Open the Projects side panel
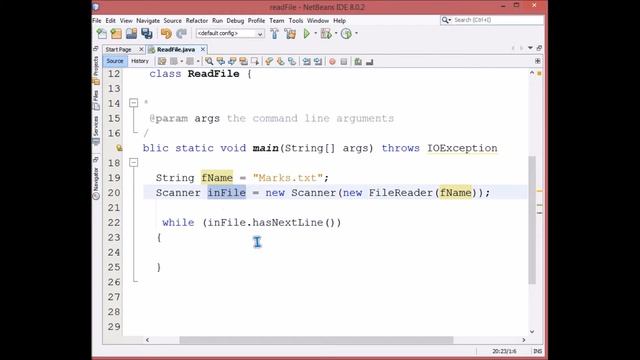Viewport: 640px width, 360px height. [96, 69]
